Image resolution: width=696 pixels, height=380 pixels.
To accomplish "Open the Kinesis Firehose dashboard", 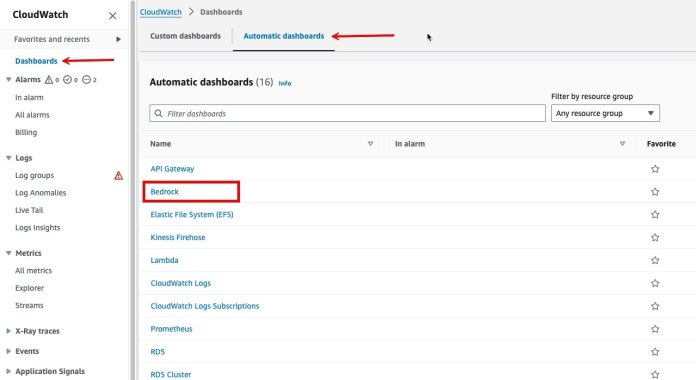I will point(178,238).
